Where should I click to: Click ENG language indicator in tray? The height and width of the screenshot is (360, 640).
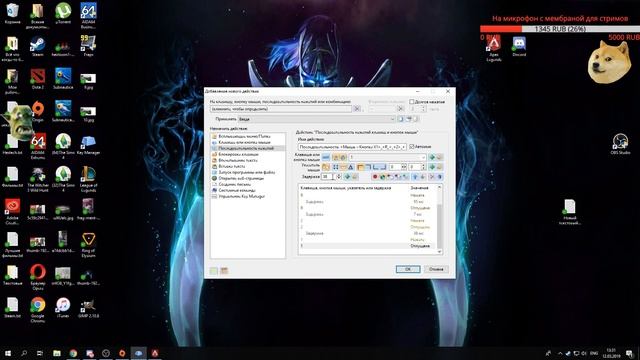(594, 353)
